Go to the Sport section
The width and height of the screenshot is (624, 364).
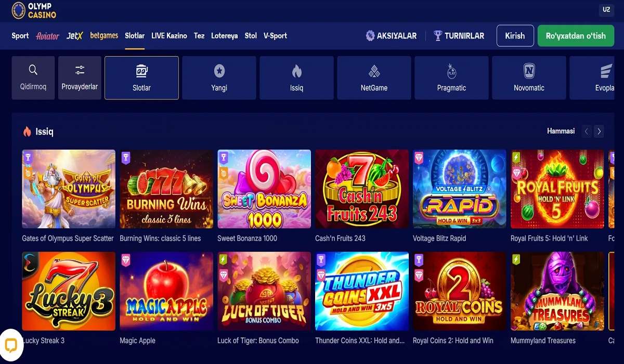coord(20,36)
